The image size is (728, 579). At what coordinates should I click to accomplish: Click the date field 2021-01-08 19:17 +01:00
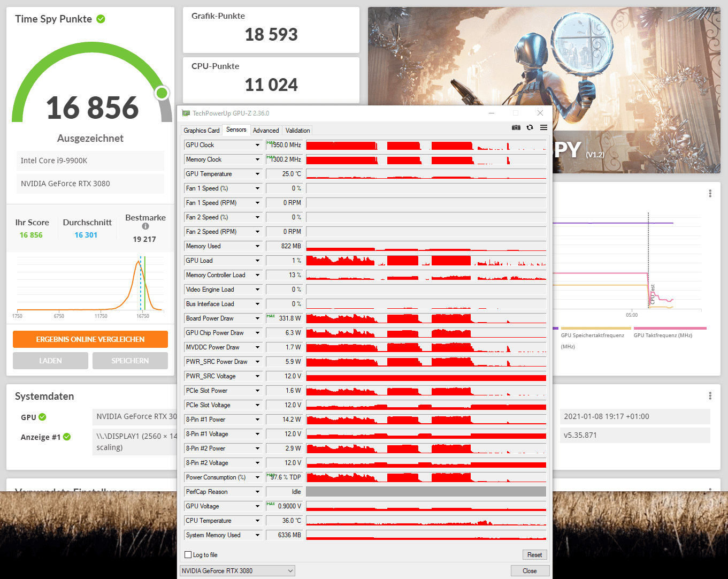(635, 416)
